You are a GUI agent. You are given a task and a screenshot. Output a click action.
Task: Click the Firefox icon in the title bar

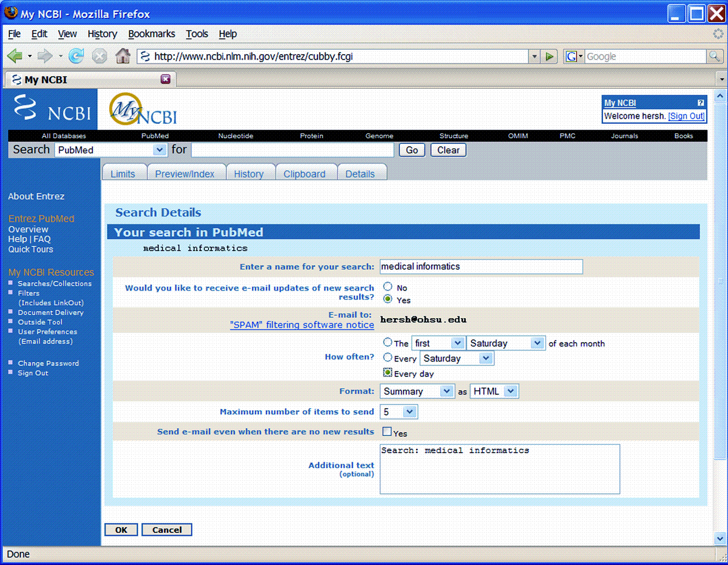pyautogui.click(x=11, y=13)
